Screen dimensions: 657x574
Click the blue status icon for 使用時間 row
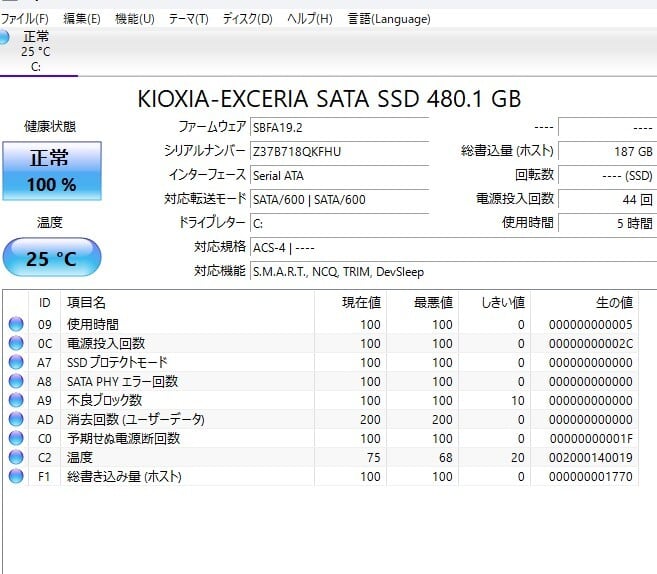[x=16, y=324]
